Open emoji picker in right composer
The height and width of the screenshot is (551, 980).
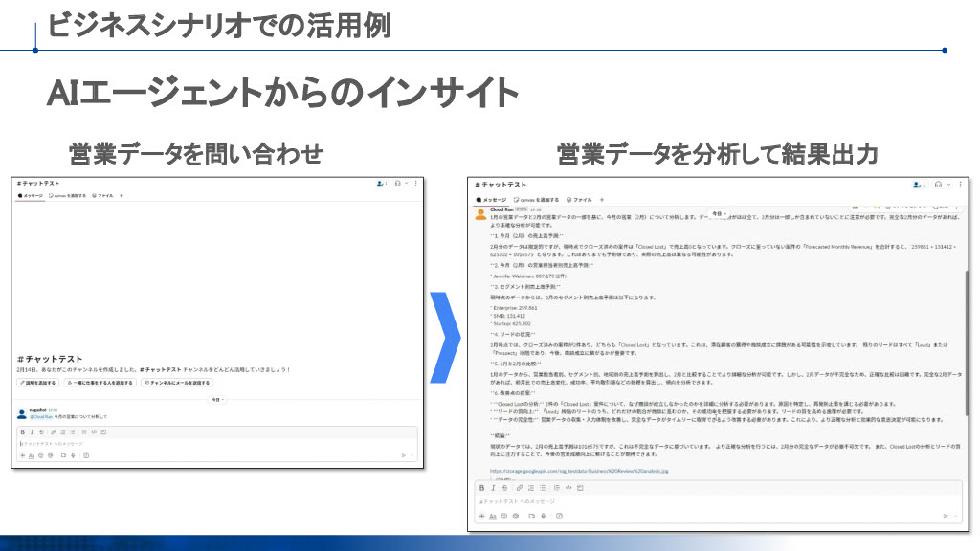[504, 516]
